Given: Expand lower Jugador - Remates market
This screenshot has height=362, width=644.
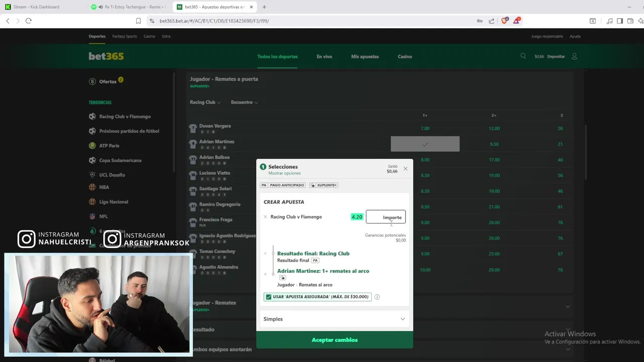Looking at the screenshot, I should pyautogui.click(x=381, y=306).
